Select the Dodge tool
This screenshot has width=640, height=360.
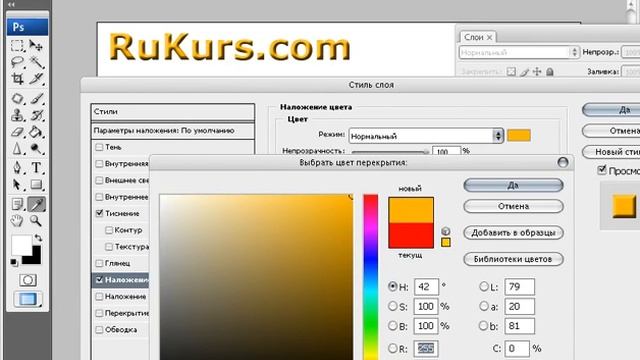pyautogui.click(x=36, y=148)
